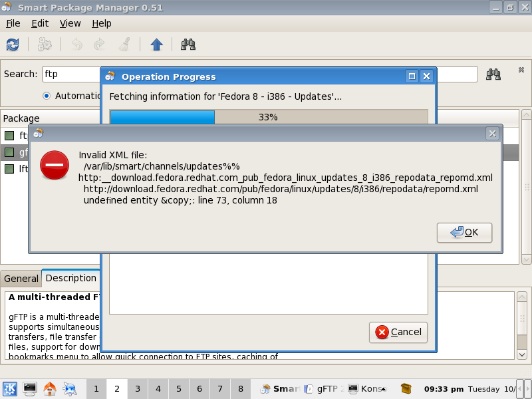Click the binoculars button beside search field
Screen dimensions: 532x399
(x=493, y=74)
